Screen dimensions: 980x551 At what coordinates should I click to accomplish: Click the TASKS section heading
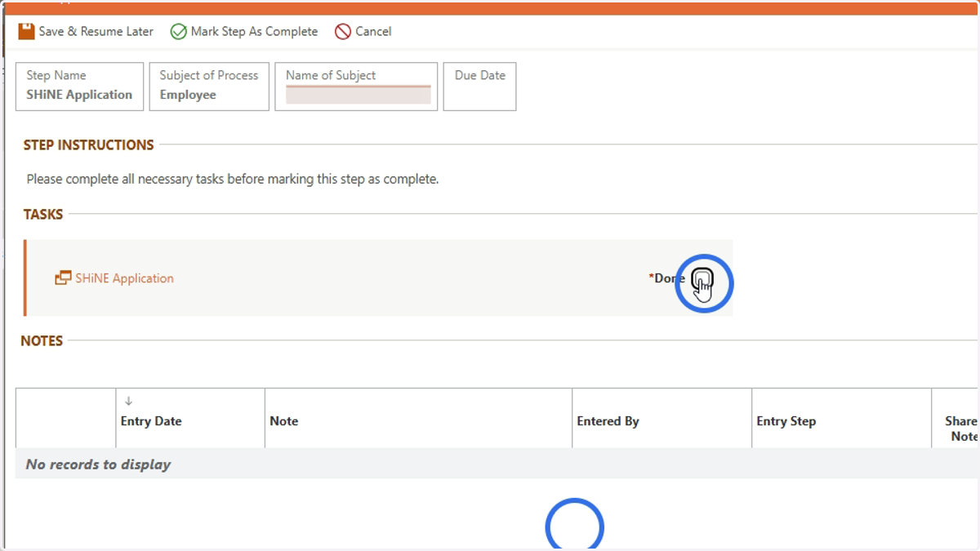(43, 215)
